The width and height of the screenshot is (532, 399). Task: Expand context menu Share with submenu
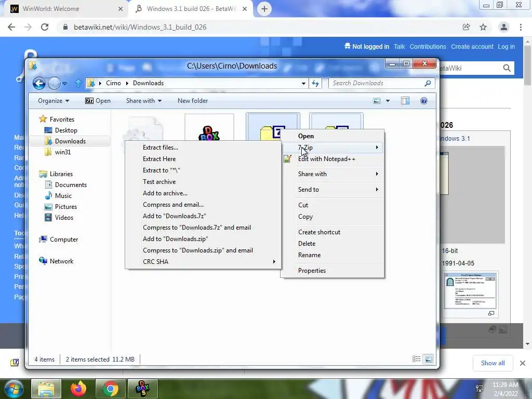(332, 174)
